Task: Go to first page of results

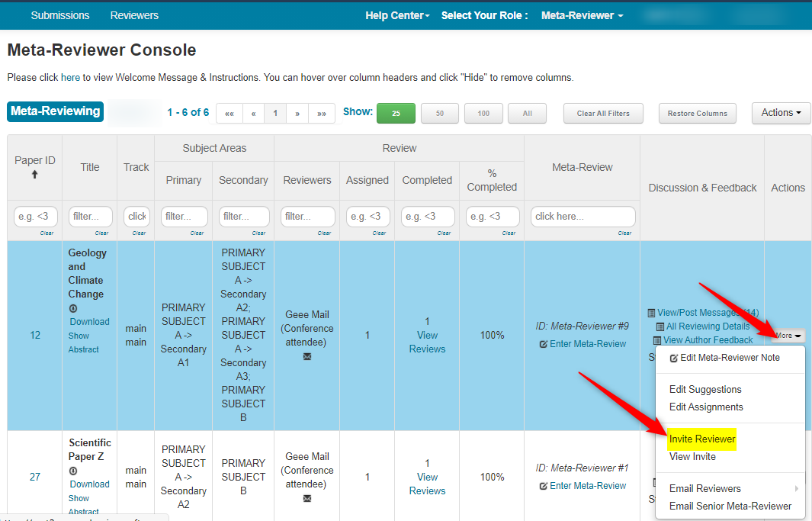Action: 229,114
